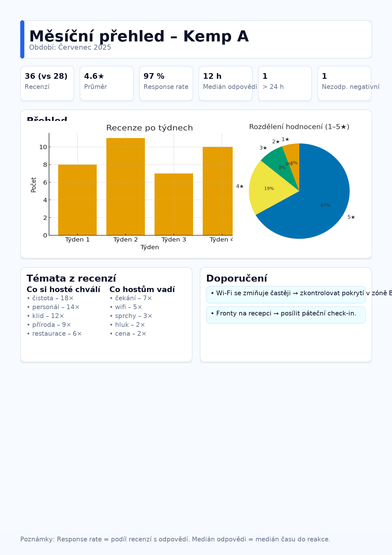The image size is (392, 555).
Task: Select the 'Fronty na recepci' recommendation box
Action: (x=286, y=315)
